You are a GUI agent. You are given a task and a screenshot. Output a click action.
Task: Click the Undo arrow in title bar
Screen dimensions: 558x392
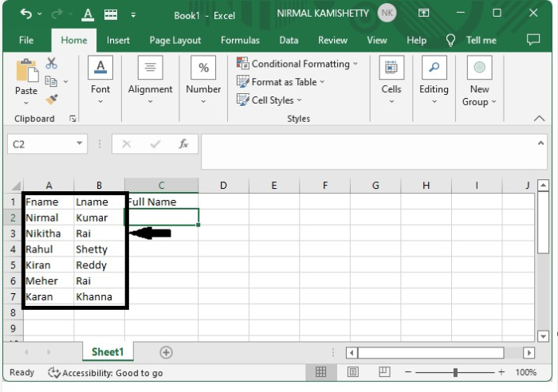click(x=26, y=14)
